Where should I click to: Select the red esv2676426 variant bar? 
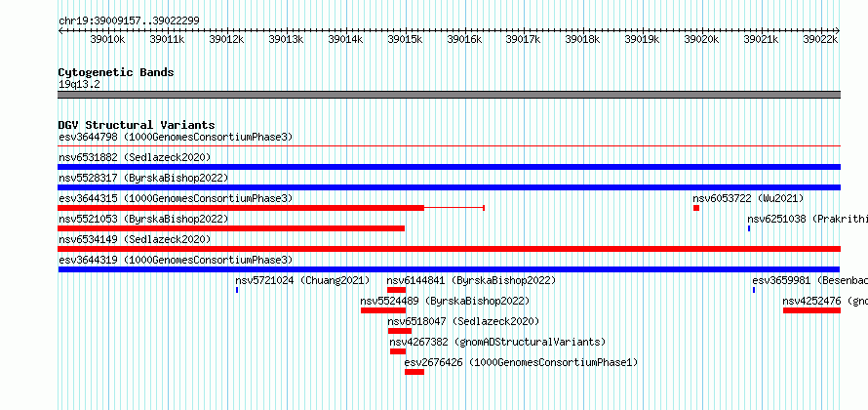tap(414, 372)
